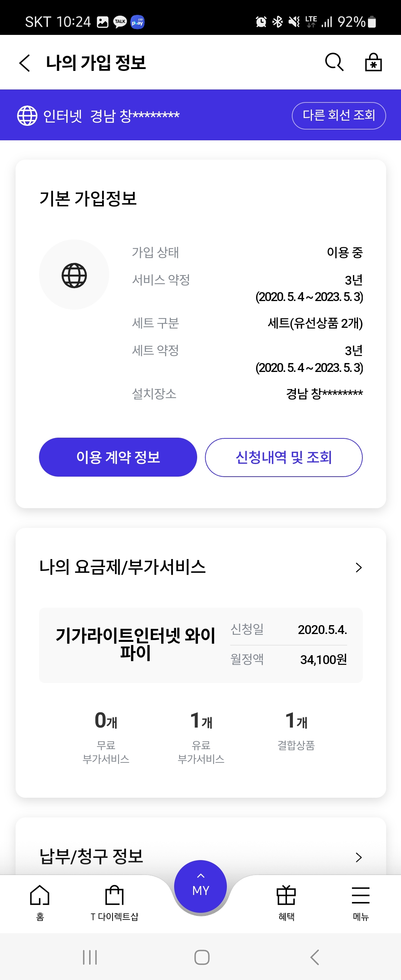Tap Android recent apps navigation button

point(90,957)
